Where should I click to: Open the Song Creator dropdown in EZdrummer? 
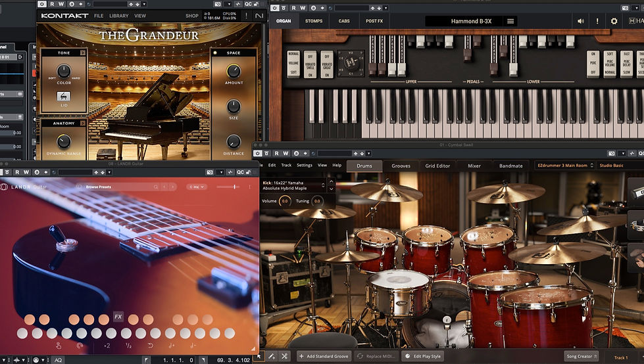point(581,356)
